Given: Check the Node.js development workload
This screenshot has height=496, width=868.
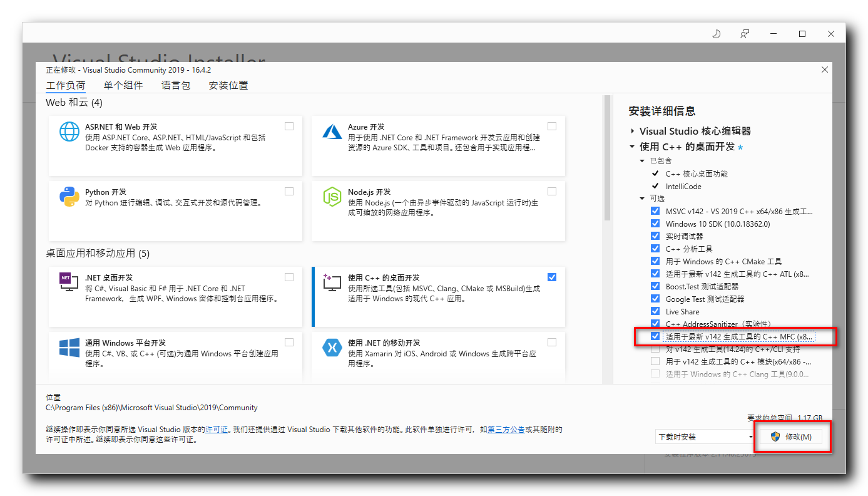Looking at the screenshot, I should (552, 191).
